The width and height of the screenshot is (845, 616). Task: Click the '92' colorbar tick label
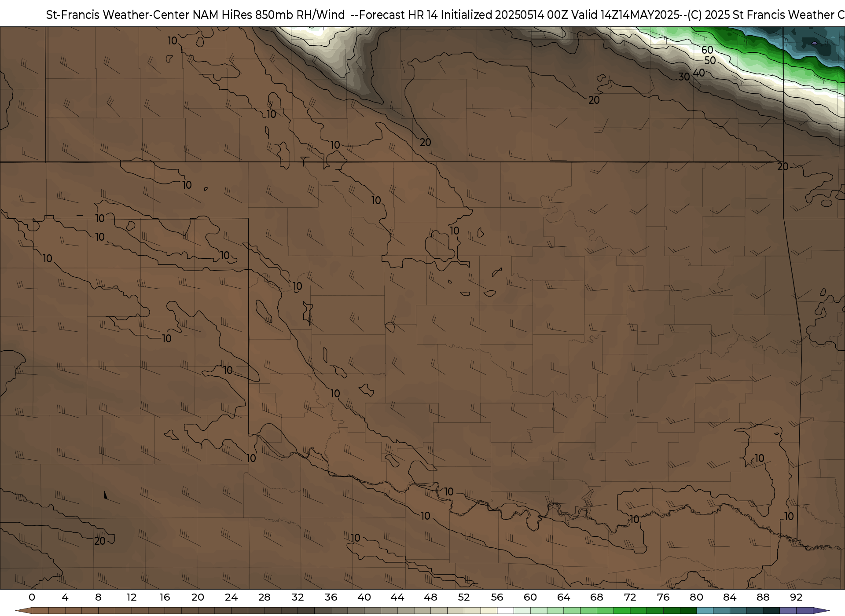click(x=796, y=597)
